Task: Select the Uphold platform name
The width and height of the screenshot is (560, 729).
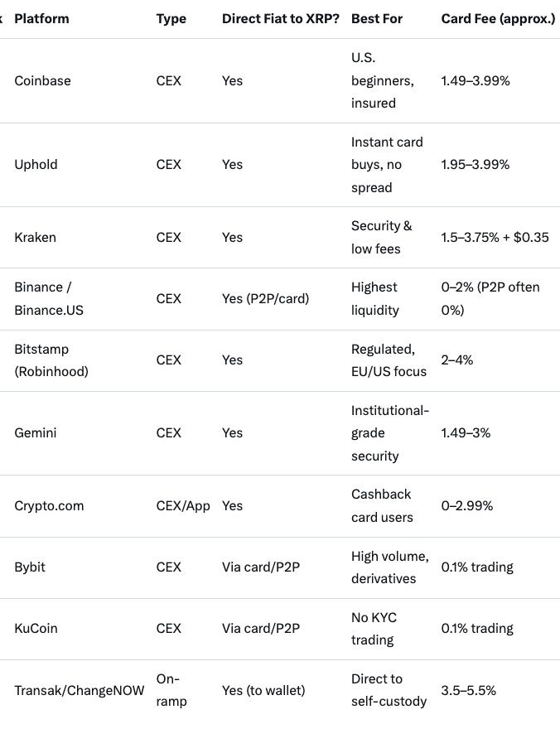Action: [36, 165]
